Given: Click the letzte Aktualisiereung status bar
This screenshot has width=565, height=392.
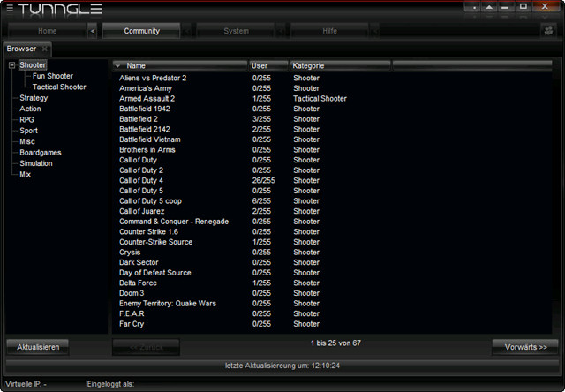Looking at the screenshot, I should (x=282, y=366).
